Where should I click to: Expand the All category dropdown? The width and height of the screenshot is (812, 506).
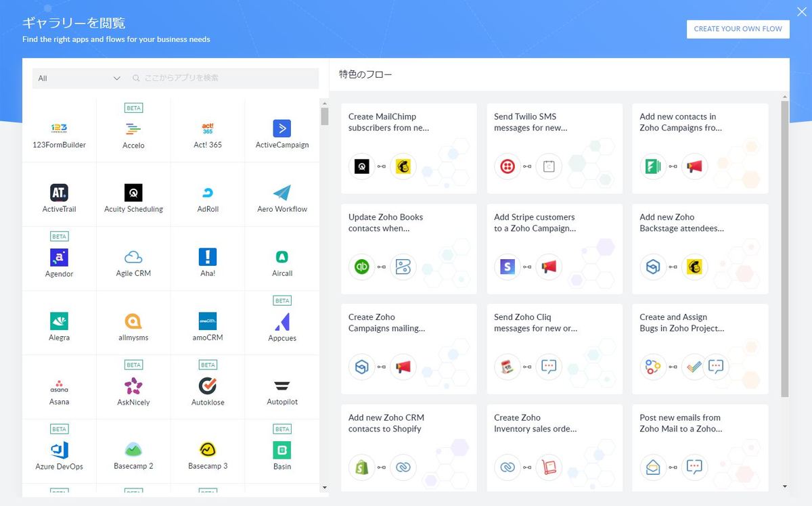tap(79, 78)
